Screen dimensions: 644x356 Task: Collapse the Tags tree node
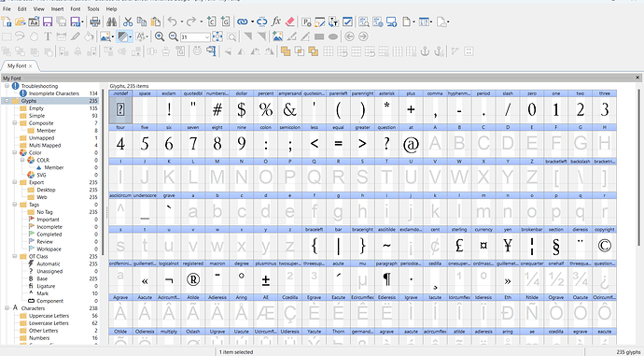14,205
